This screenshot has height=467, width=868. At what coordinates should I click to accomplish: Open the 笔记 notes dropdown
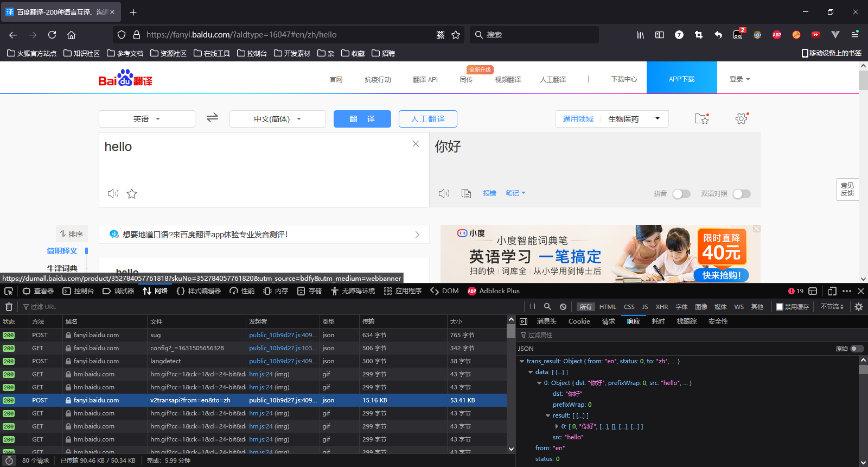[x=515, y=193]
